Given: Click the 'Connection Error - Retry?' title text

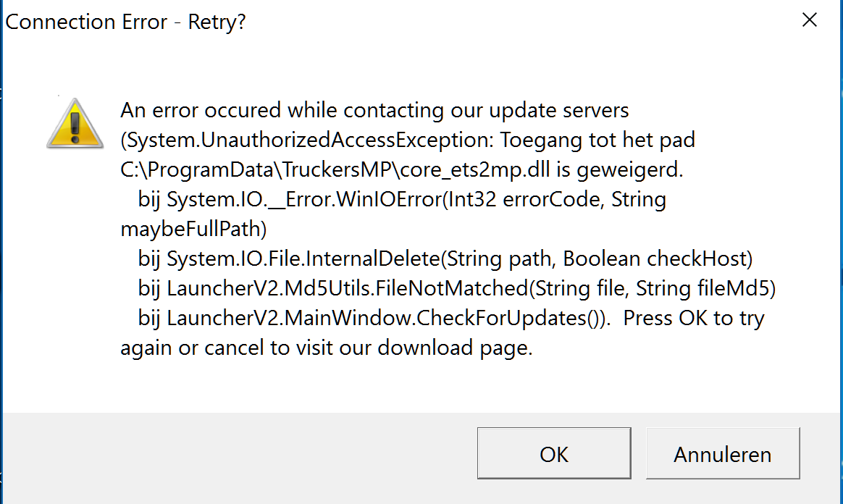Looking at the screenshot, I should point(125,22).
